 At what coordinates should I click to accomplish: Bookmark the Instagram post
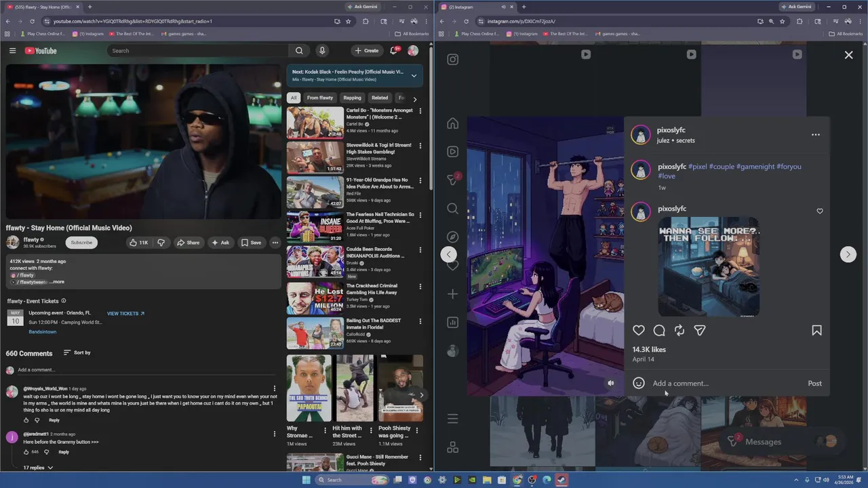point(816,330)
